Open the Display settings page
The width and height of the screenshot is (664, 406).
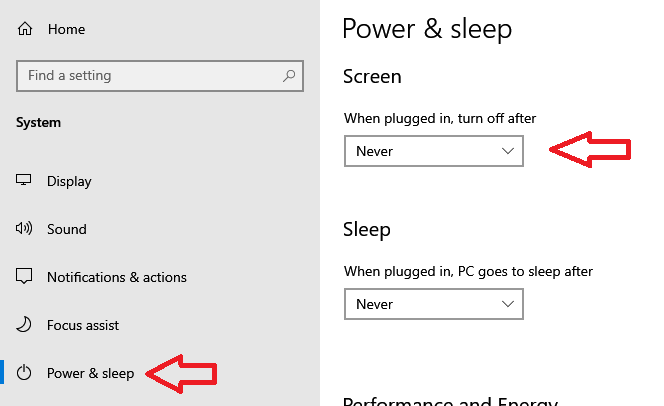tap(69, 181)
